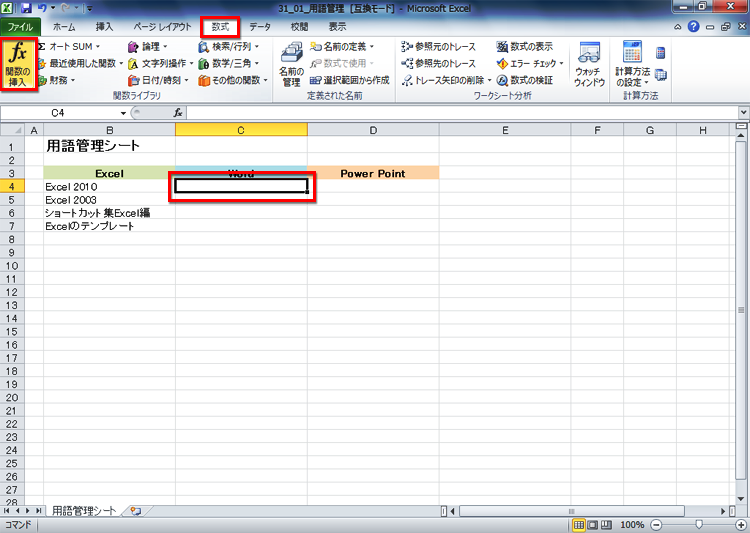This screenshot has width=750, height=533.
Task: Open the 財務 functions menu
Action: point(57,80)
